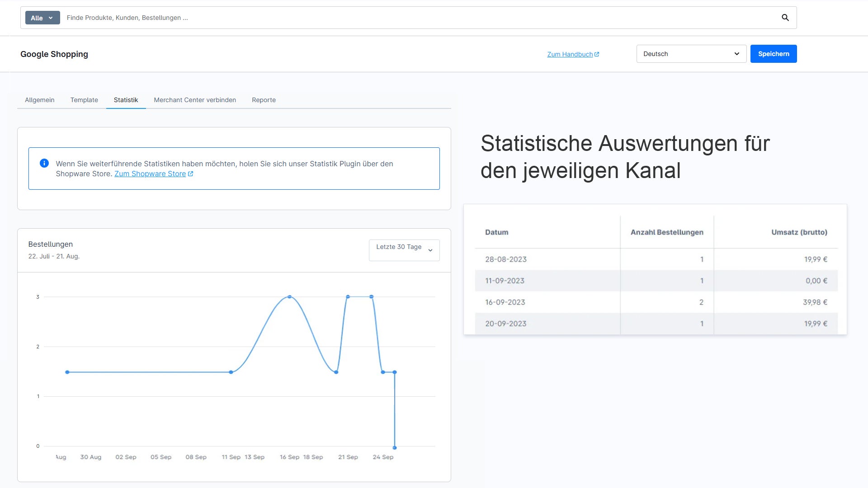Viewport: 868px width, 488px height.
Task: Click the 30 Aug axis label
Action: point(91,457)
